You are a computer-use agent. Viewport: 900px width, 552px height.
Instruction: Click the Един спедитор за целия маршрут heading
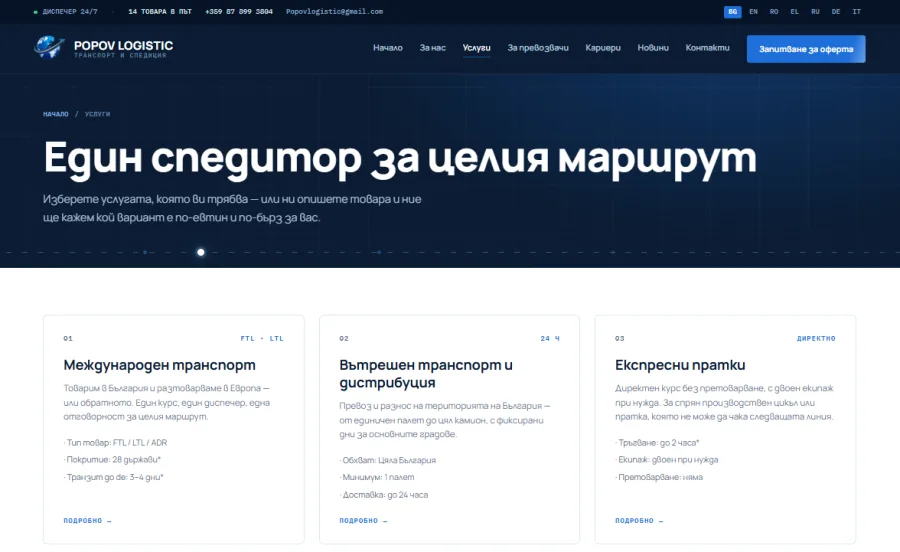pos(400,158)
